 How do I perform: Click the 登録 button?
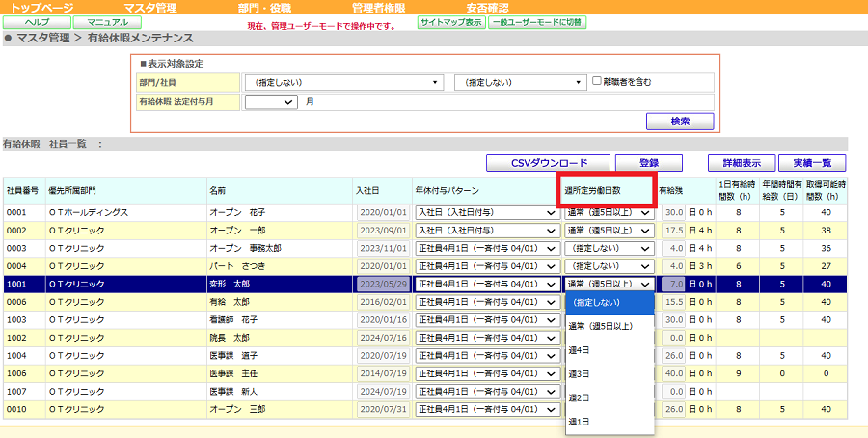pyautogui.click(x=649, y=163)
